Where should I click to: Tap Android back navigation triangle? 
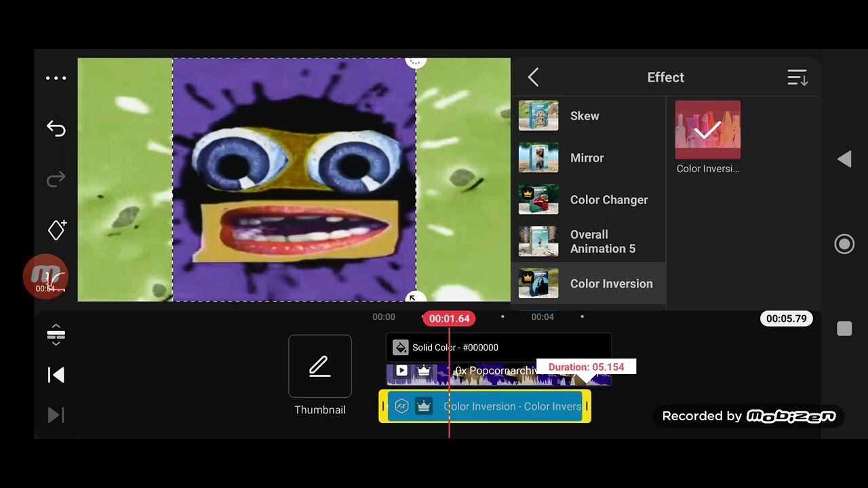(x=844, y=159)
